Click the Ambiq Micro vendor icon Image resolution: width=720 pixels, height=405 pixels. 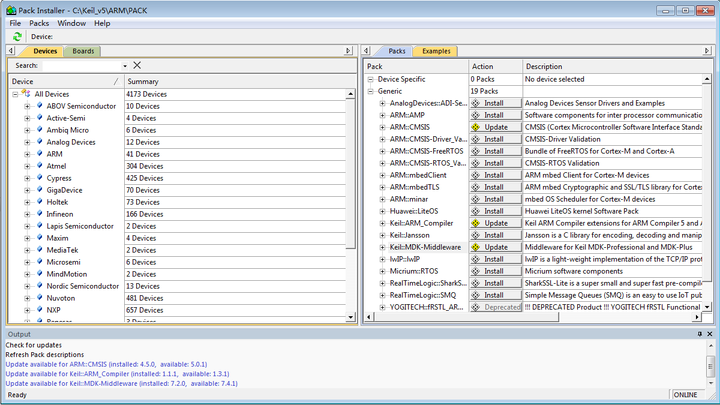(x=39, y=129)
